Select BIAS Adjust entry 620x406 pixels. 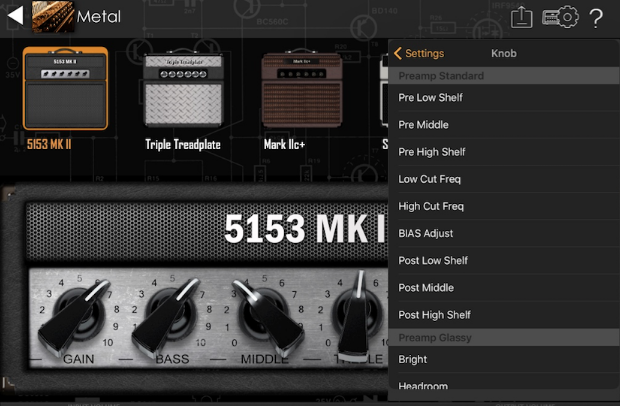pyautogui.click(x=425, y=233)
